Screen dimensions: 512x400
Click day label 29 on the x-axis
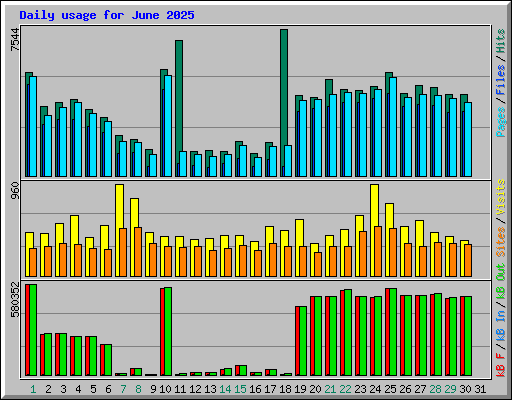click(x=450, y=389)
